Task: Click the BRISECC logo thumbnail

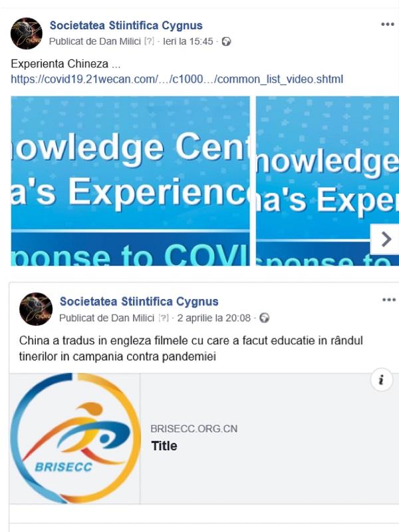Action: coord(74,438)
